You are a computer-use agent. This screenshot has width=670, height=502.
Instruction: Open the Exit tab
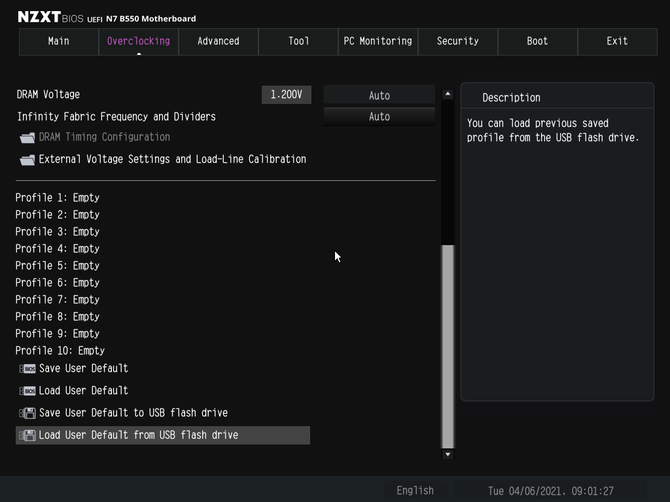point(617,41)
